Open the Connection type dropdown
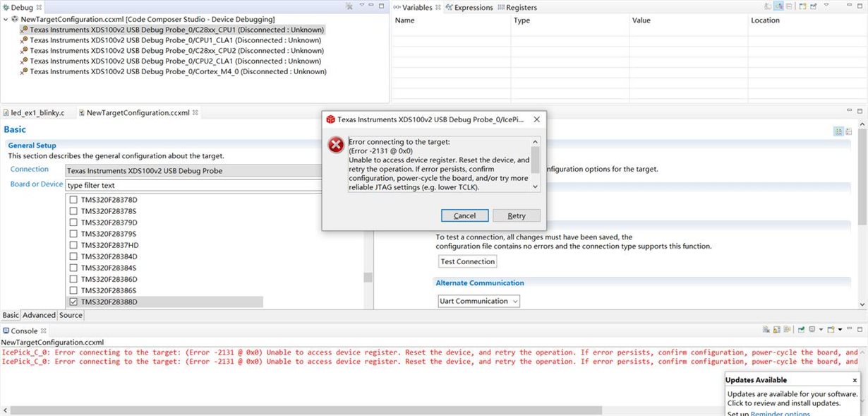 point(193,171)
